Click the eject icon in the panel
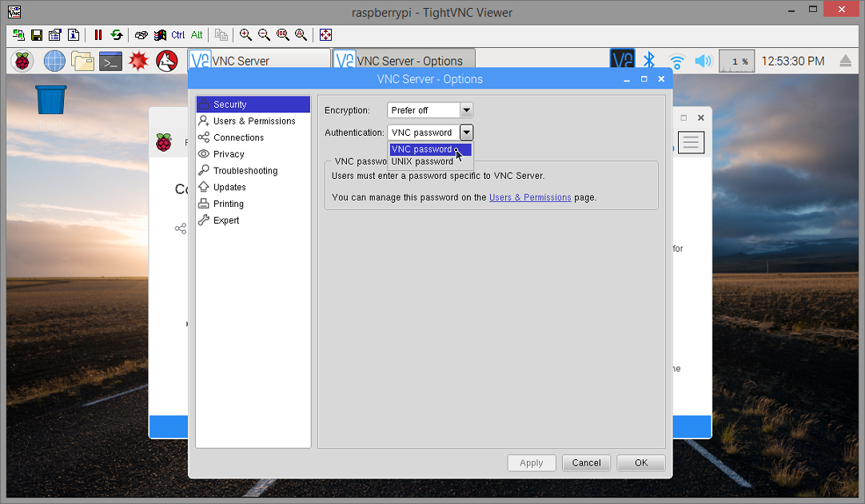Viewport: 865px width, 504px height. 845,62
